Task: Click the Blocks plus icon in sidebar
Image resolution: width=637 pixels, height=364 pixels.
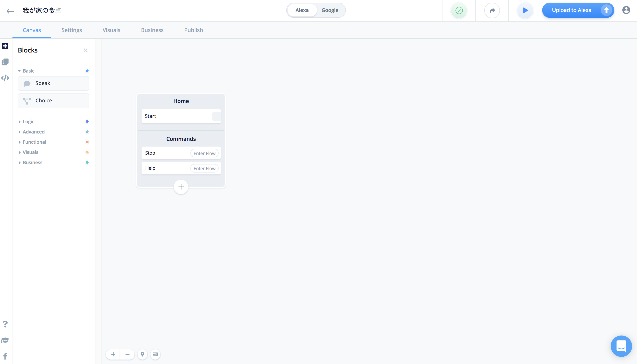Action: coord(5,46)
